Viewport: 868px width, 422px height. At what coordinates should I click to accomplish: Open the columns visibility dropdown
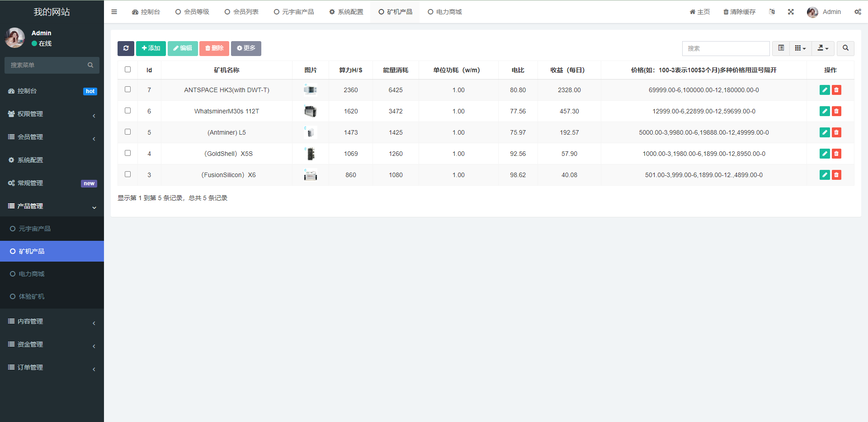800,48
